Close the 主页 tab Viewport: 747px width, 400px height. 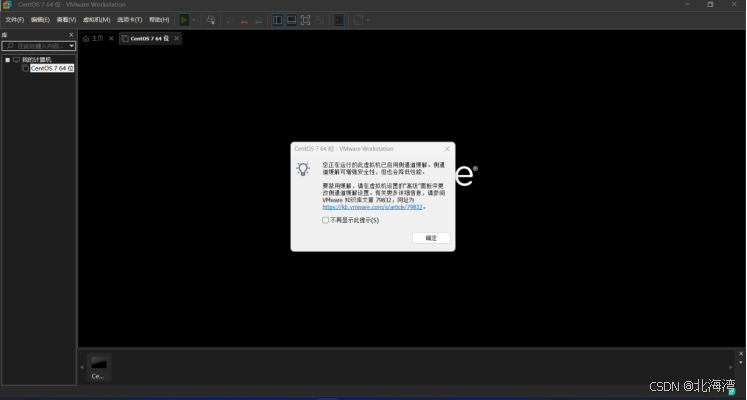pos(111,39)
